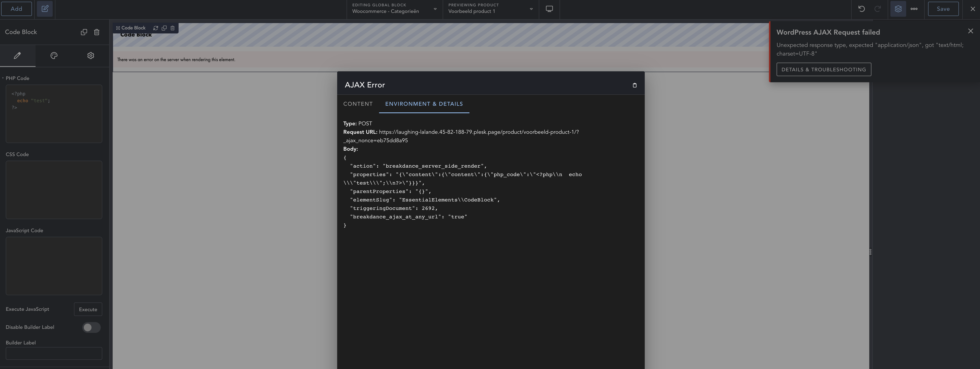
Task: Duplicate Code Block from its canvas toolbar
Action: point(164,28)
